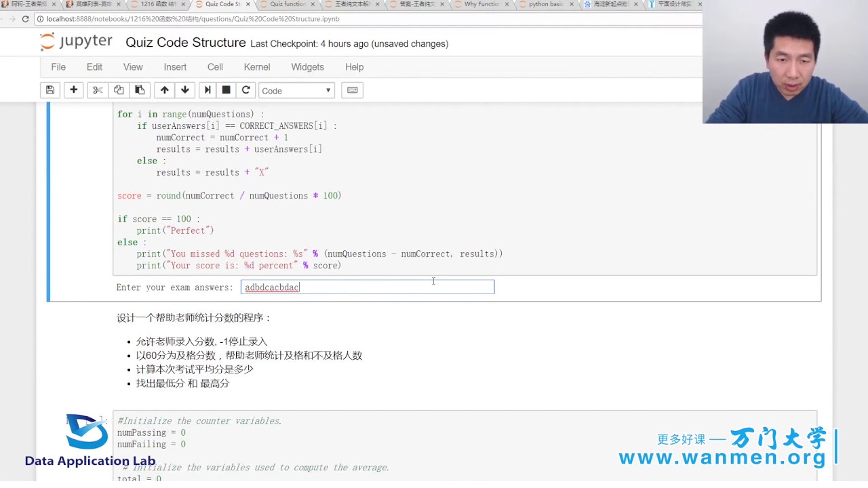Click the exam answers input field
The height and width of the screenshot is (488, 868).
click(368, 287)
